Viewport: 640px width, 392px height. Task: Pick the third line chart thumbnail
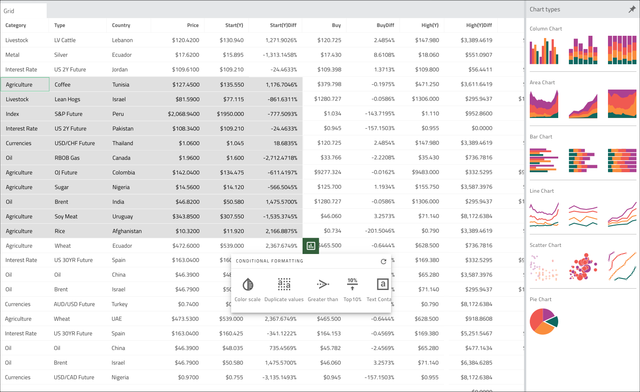pyautogui.click(x=622, y=214)
